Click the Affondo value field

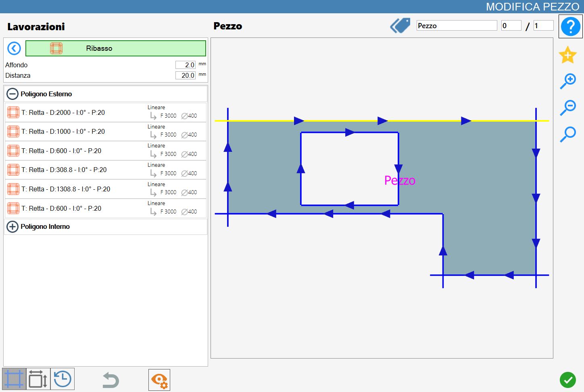click(186, 65)
